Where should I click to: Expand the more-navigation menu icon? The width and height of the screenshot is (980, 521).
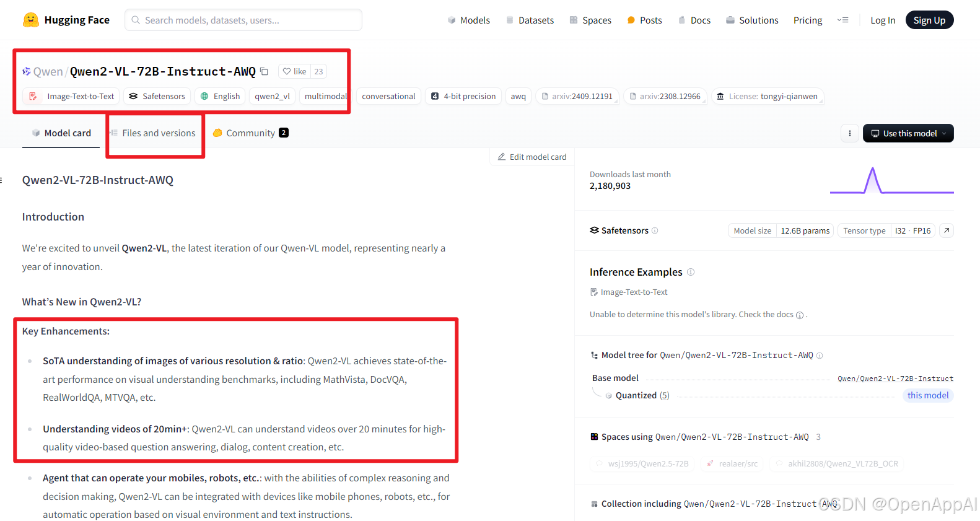click(x=842, y=20)
